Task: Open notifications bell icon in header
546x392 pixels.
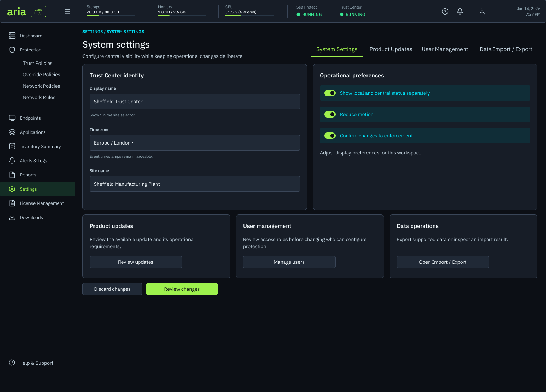Action: [460, 11]
